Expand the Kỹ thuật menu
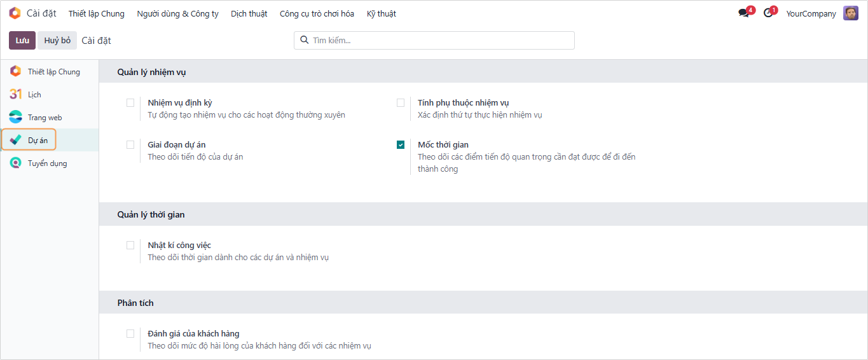Image resolution: width=868 pixels, height=360 pixels. (382, 13)
